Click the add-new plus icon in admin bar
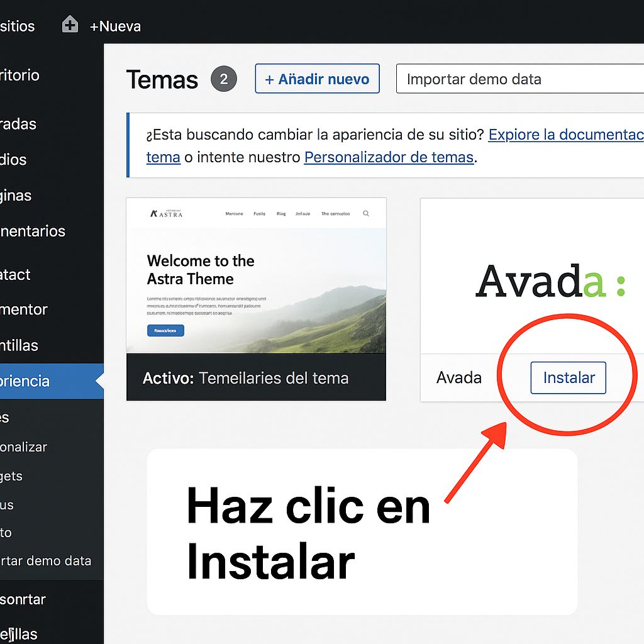Screen dimensions: 644x644 pos(69,26)
